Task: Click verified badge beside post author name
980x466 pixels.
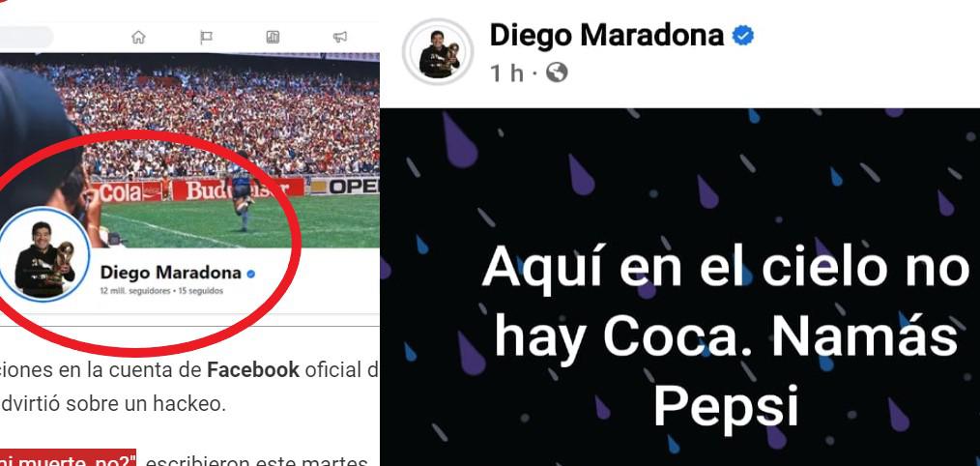Action: (743, 36)
